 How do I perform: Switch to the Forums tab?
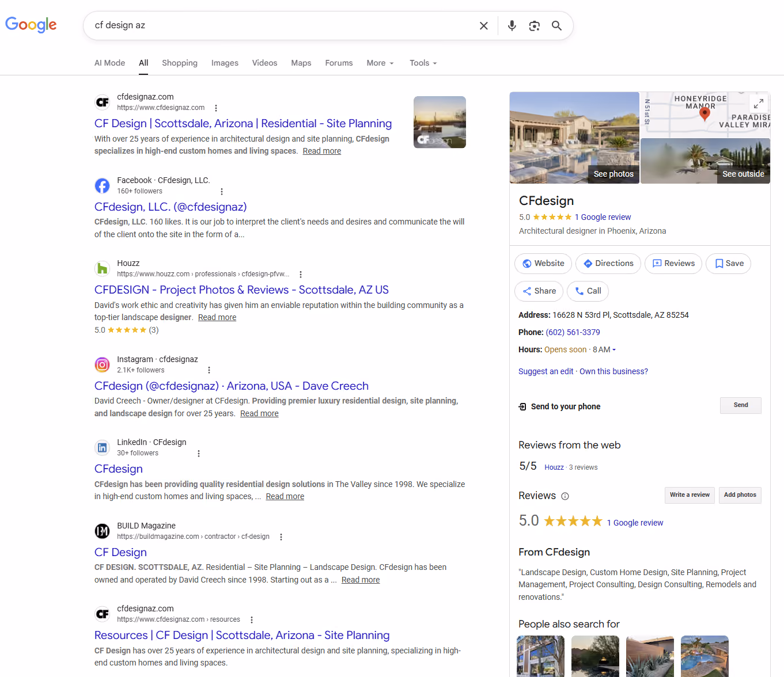(x=339, y=63)
